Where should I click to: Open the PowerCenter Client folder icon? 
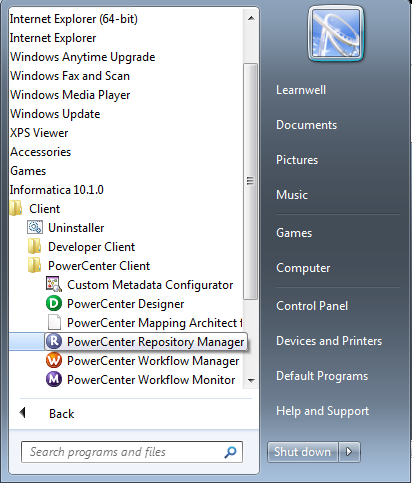pyautogui.click(x=35, y=266)
